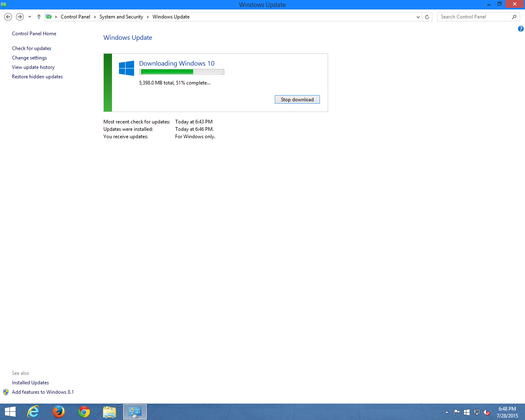Expand the chevron before Control Panel breadcrumb
525x420 pixels.
click(56, 17)
